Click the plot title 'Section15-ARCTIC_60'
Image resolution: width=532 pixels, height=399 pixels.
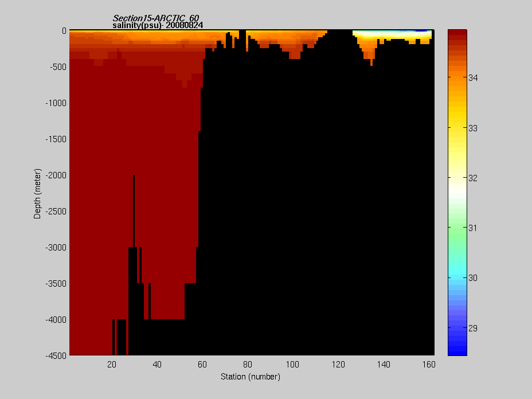pyautogui.click(x=156, y=18)
